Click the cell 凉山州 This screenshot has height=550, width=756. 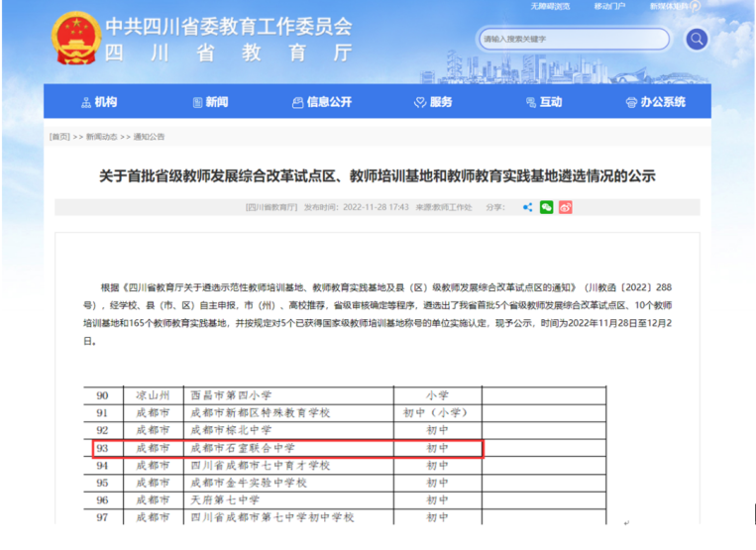[x=153, y=395]
